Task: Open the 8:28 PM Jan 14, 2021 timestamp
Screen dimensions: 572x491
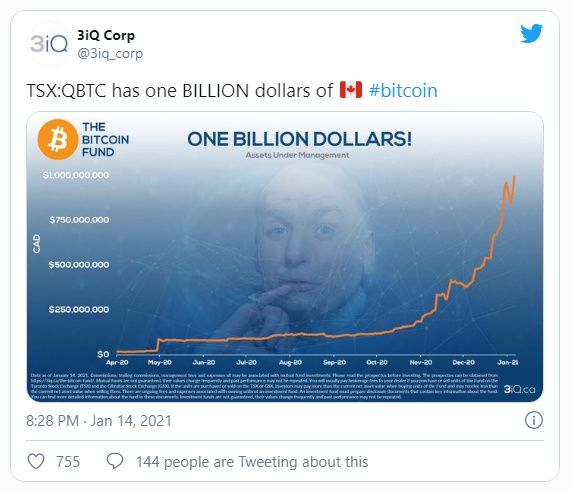Action: point(99,421)
